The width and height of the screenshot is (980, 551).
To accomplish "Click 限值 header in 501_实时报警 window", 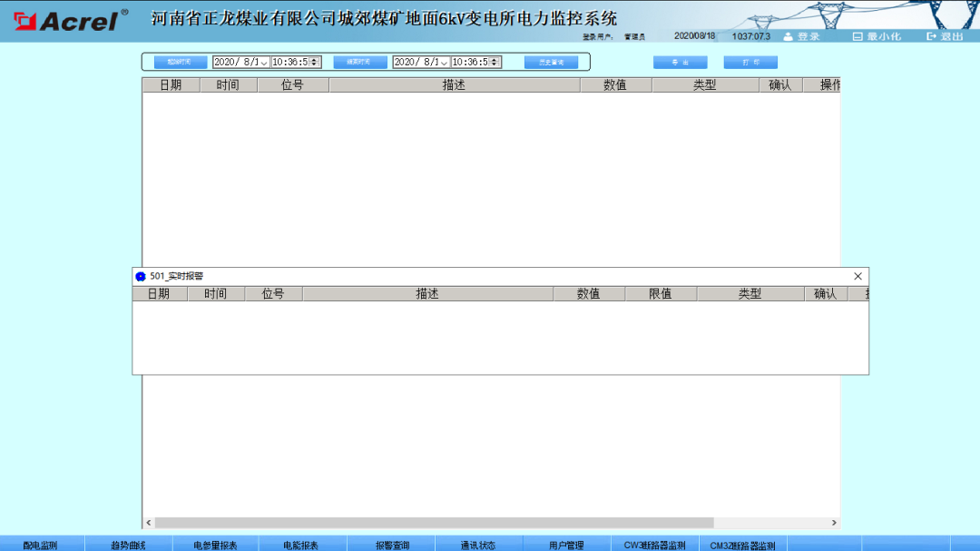I will click(x=661, y=294).
